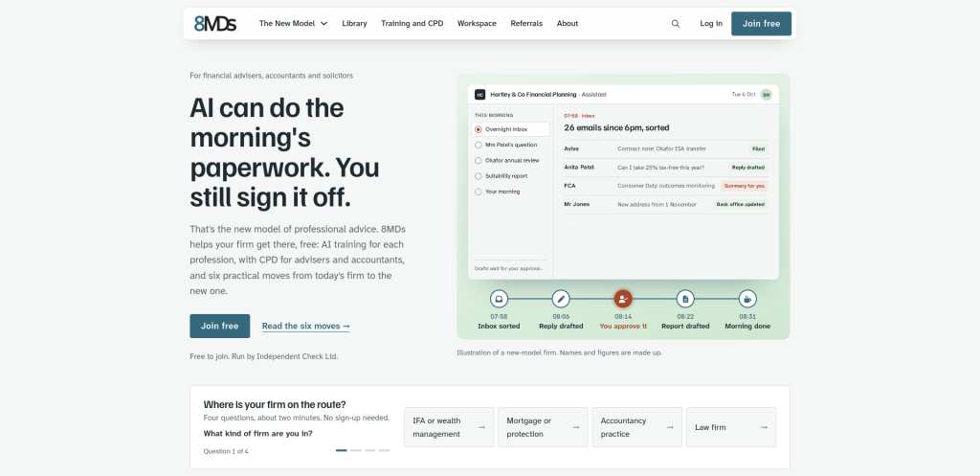Click arrow on IFA or wealth management card
980x476 pixels.
(x=482, y=427)
